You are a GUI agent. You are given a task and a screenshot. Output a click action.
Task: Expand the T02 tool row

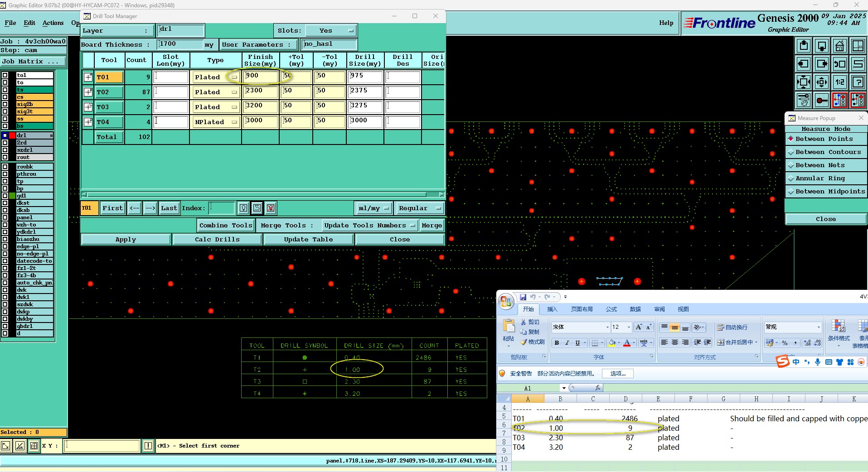click(88, 92)
